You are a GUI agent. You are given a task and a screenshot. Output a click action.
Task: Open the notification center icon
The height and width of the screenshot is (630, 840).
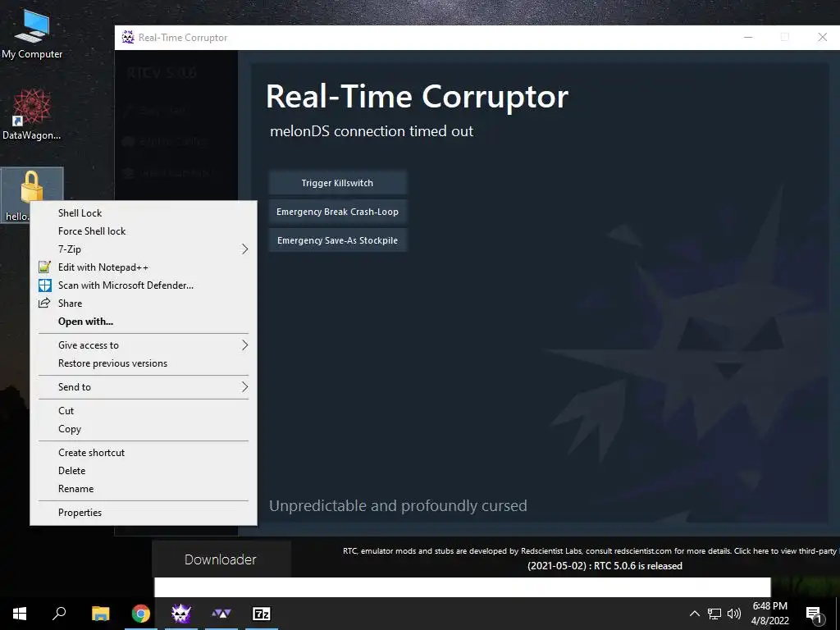(814, 614)
